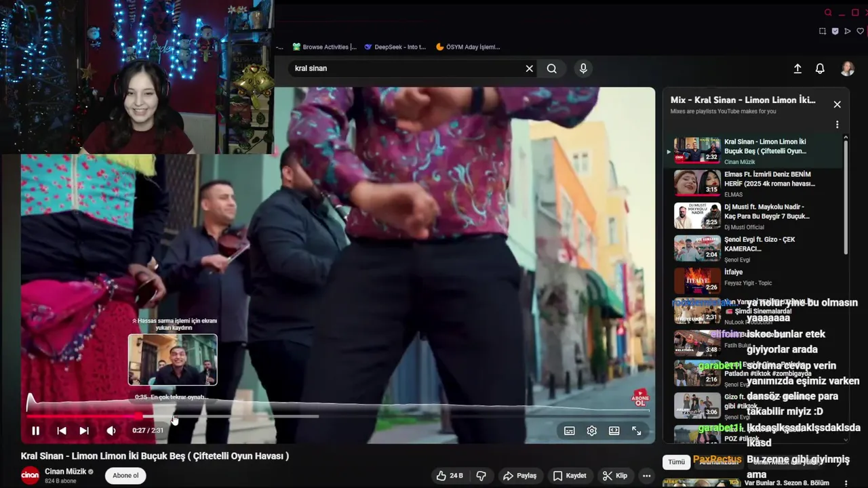Screen dimensions: 868x488
Task: Select the Tümü filter chip
Action: [x=676, y=462]
